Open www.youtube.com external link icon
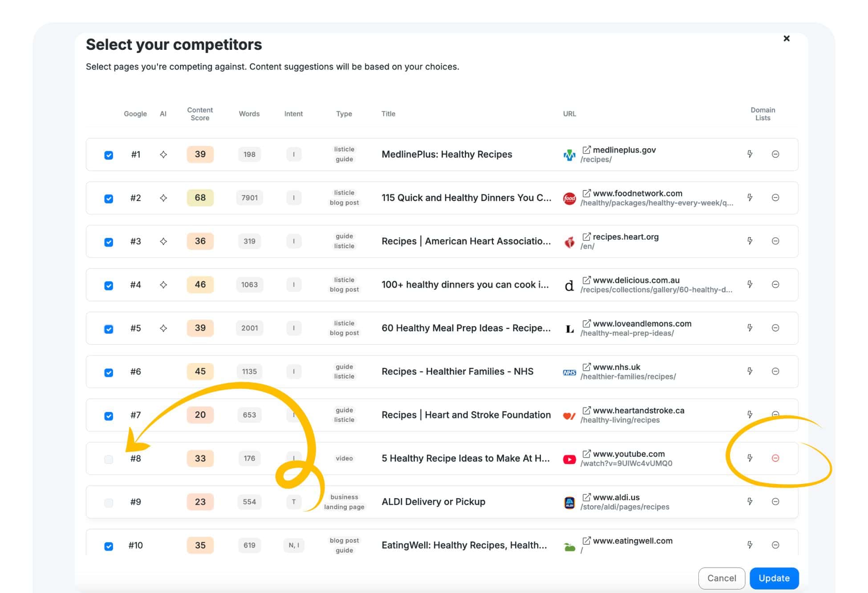This screenshot has width=868, height=593. (x=587, y=453)
